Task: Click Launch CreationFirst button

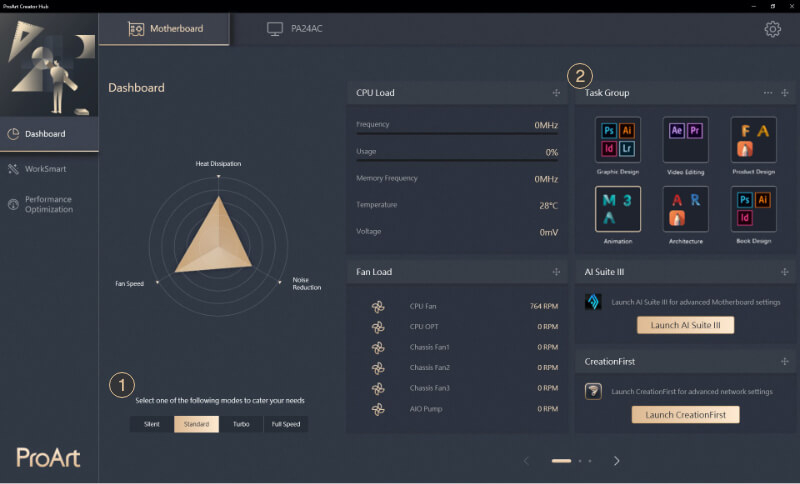Action: 685,414
